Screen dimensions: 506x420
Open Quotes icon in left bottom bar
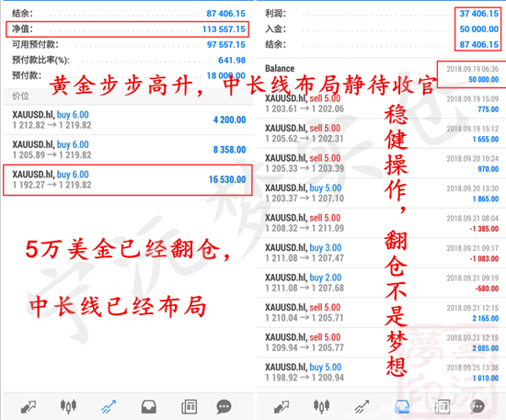click(x=29, y=407)
